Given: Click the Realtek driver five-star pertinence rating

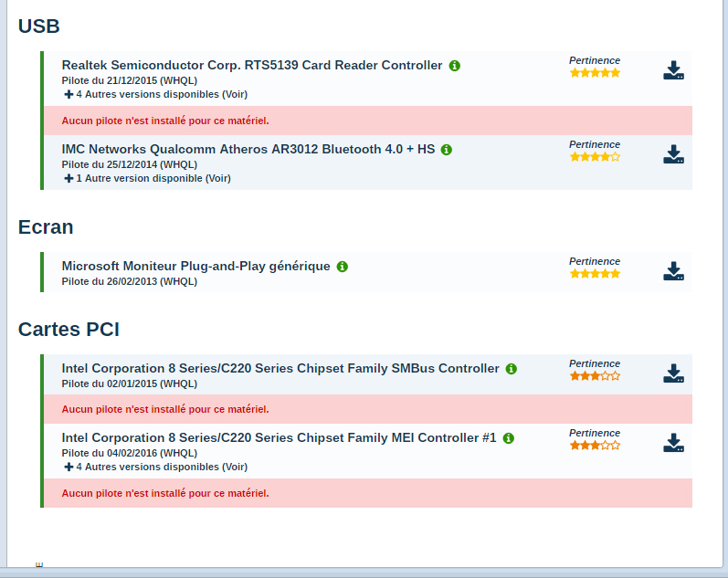Looking at the screenshot, I should coord(595,73).
